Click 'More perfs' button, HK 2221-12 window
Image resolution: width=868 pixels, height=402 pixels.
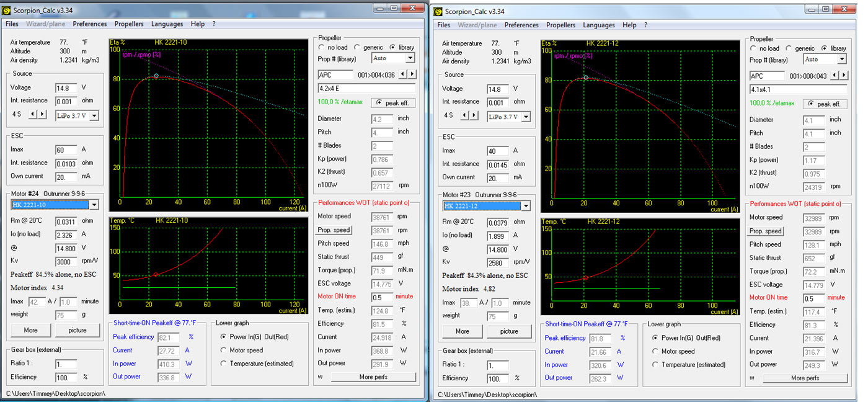805,378
